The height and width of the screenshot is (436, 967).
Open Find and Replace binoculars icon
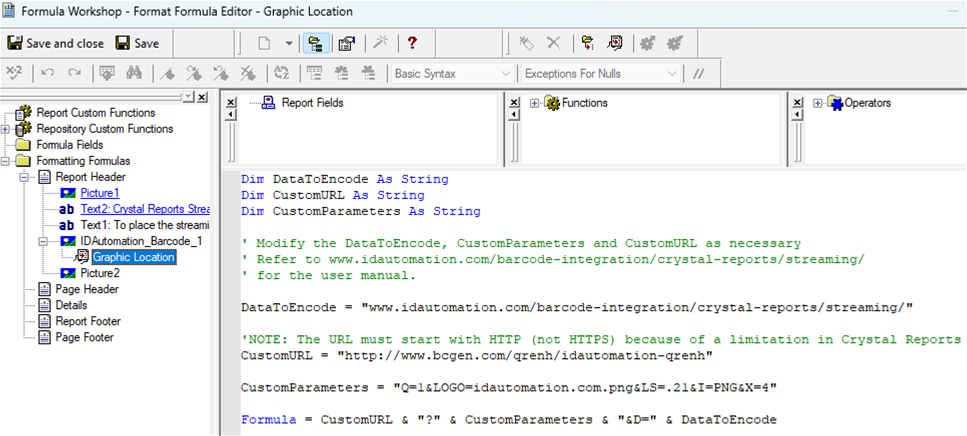click(x=134, y=73)
